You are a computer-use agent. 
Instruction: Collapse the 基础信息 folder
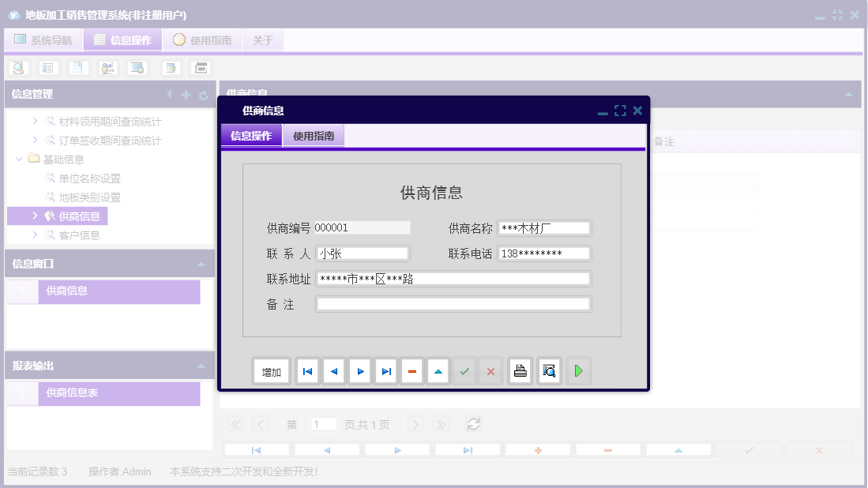pyautogui.click(x=18, y=159)
